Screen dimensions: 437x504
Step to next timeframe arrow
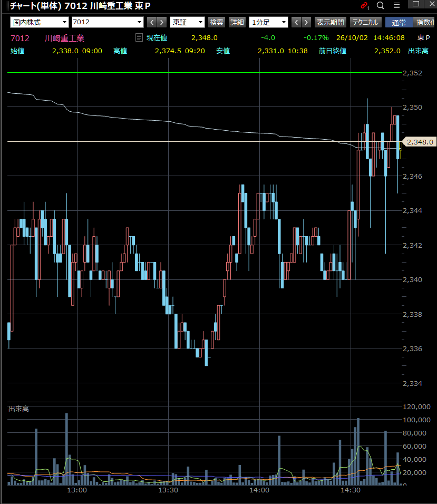306,22
